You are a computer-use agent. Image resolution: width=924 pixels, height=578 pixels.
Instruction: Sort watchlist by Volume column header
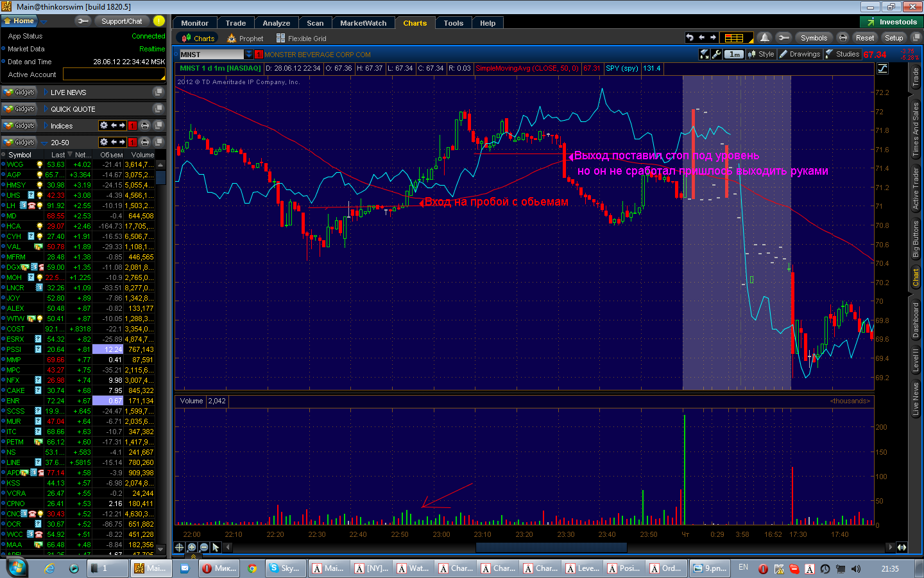click(142, 155)
